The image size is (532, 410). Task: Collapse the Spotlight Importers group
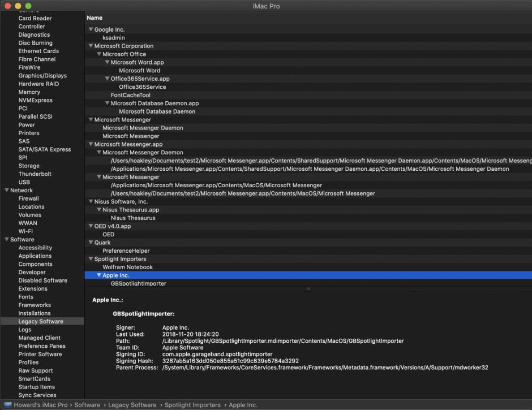91,259
